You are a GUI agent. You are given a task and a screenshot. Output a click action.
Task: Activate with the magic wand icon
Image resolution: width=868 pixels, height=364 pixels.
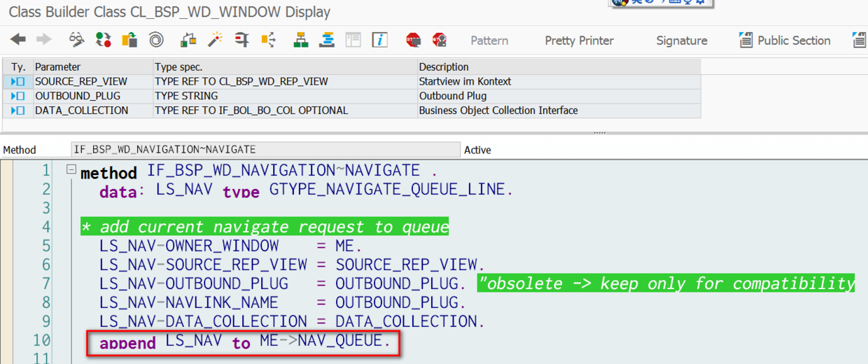[215, 40]
